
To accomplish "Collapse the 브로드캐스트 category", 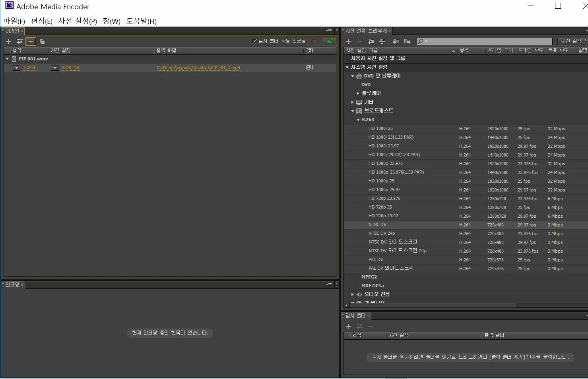I will coord(352,111).
